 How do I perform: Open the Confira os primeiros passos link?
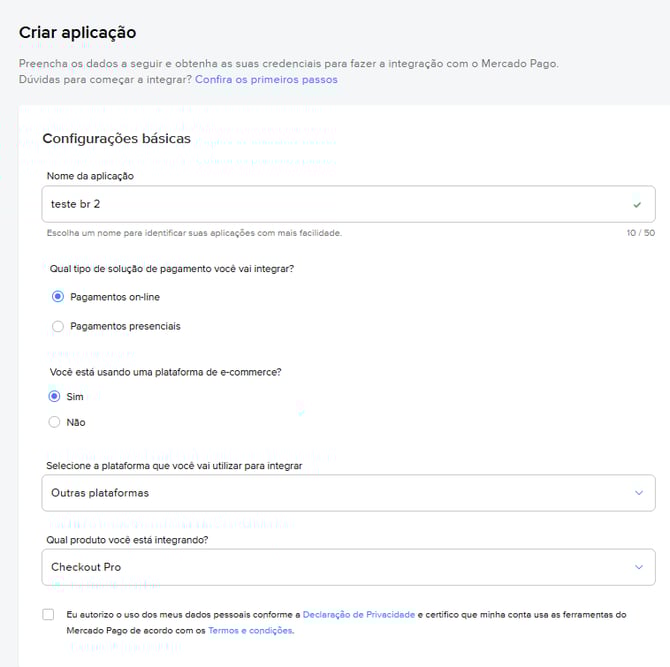(266, 79)
